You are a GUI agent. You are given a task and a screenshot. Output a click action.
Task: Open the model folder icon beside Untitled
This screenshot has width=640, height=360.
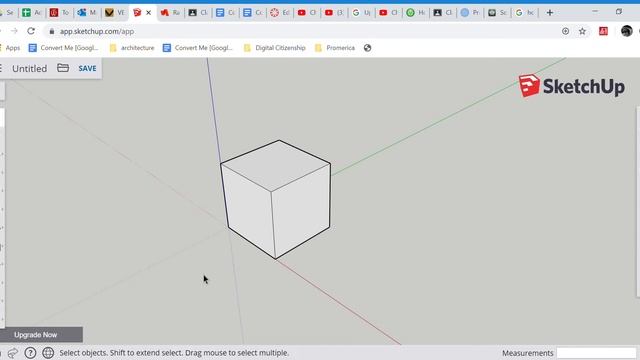pyautogui.click(x=63, y=68)
